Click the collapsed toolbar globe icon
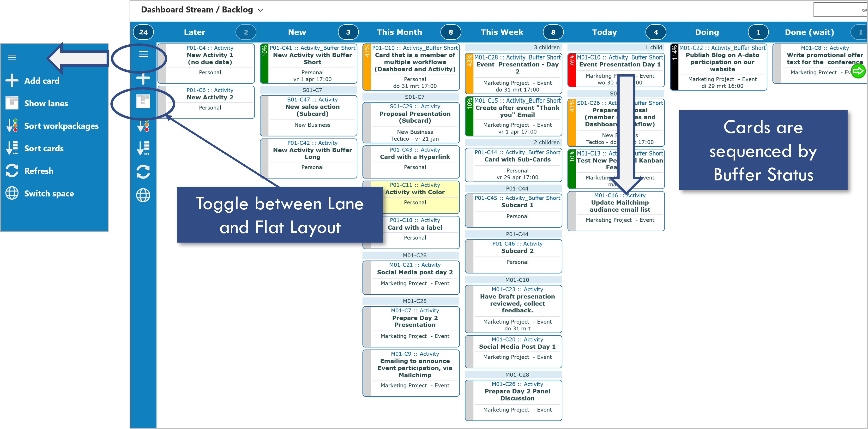Image resolution: width=868 pixels, height=429 pixels. (x=143, y=195)
